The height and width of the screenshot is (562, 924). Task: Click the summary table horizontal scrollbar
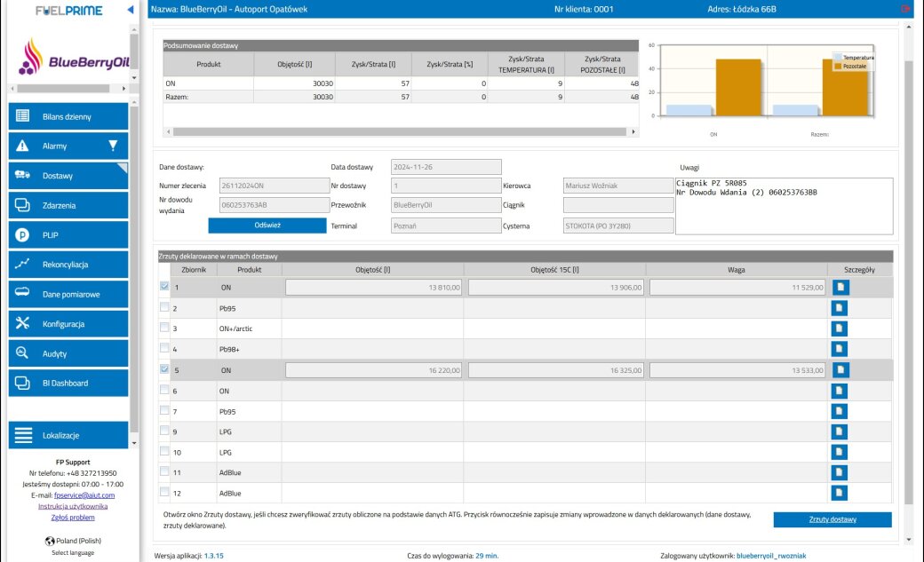(x=400, y=132)
